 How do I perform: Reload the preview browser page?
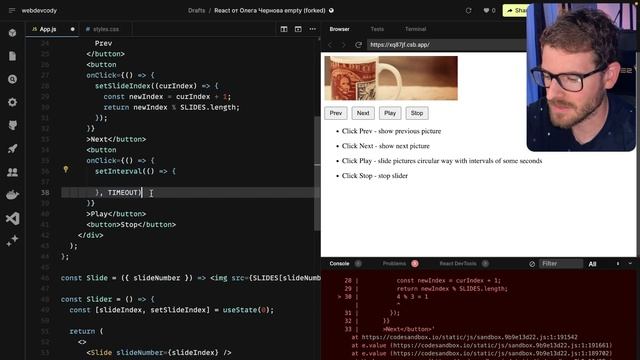[x=358, y=45]
